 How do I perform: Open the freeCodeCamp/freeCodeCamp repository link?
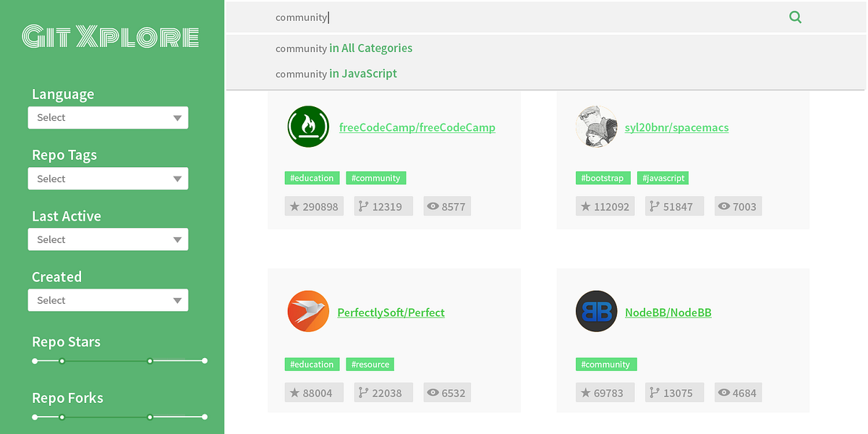pyautogui.click(x=417, y=127)
